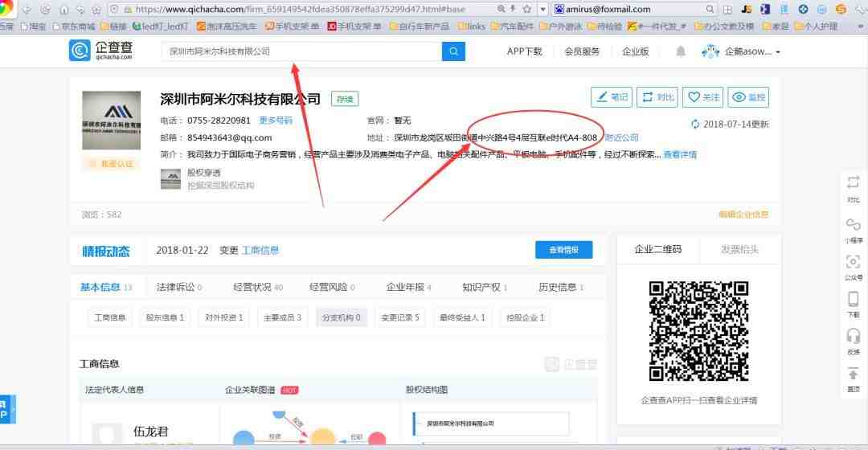Click the 笔记 note button
Viewport: 868px width, 450px height.
pos(611,97)
